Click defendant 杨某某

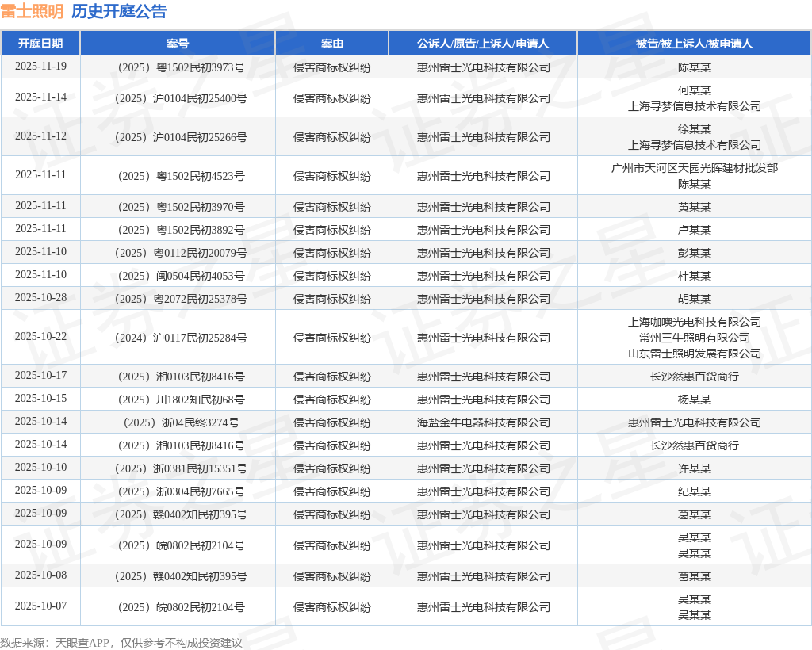[x=695, y=400]
